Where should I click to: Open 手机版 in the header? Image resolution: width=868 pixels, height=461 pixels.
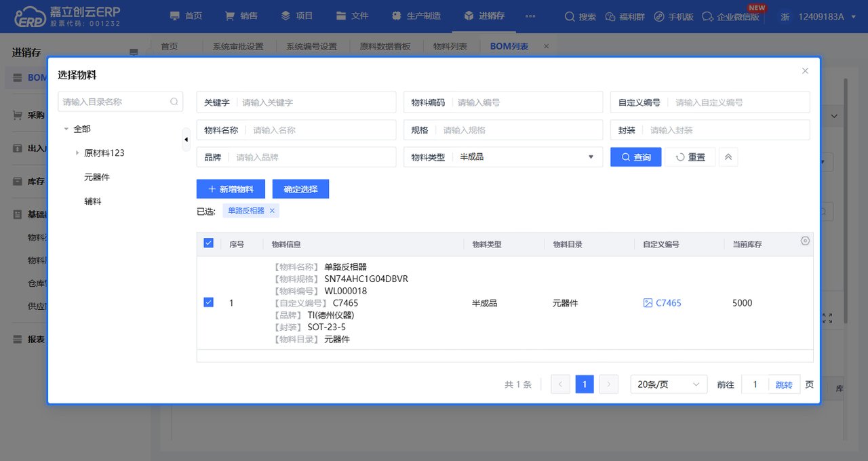673,17
